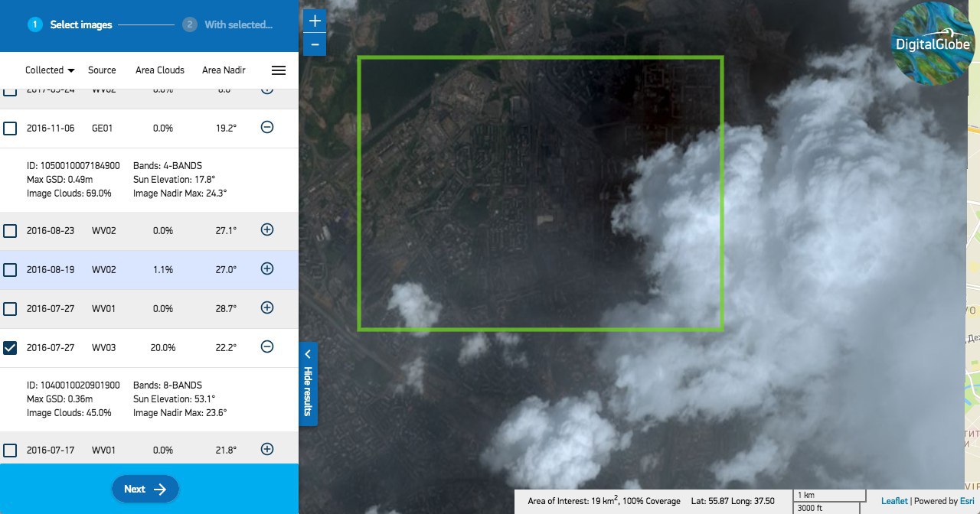The image size is (980, 514).
Task: Click Sun Elevation: 17.8° text
Action: coord(174,180)
